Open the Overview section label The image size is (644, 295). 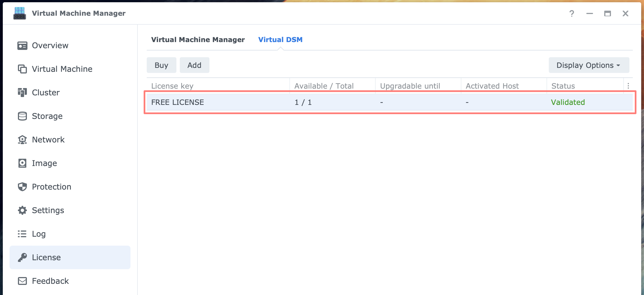click(x=50, y=45)
